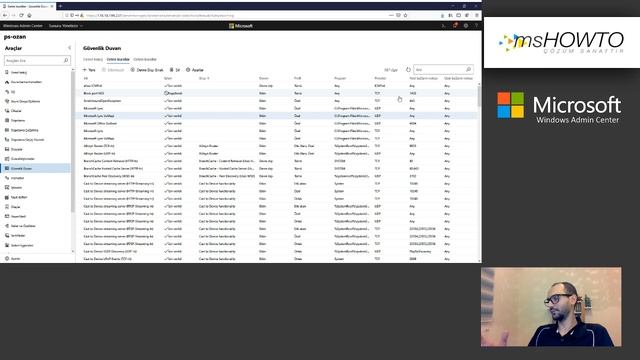Collapse the Araçlar sidebar panel
640x360 pixels.
[69, 48]
